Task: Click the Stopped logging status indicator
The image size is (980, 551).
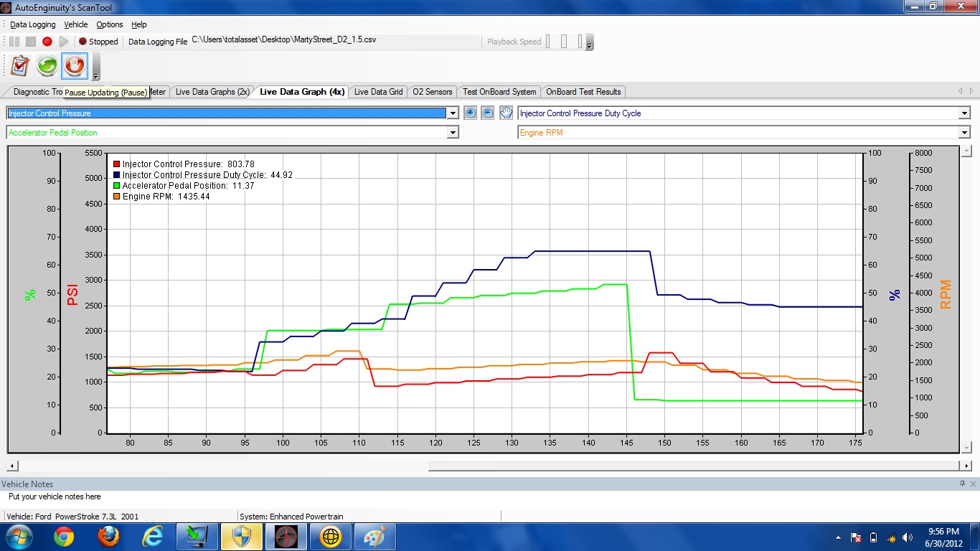Action: pyautogui.click(x=98, y=42)
